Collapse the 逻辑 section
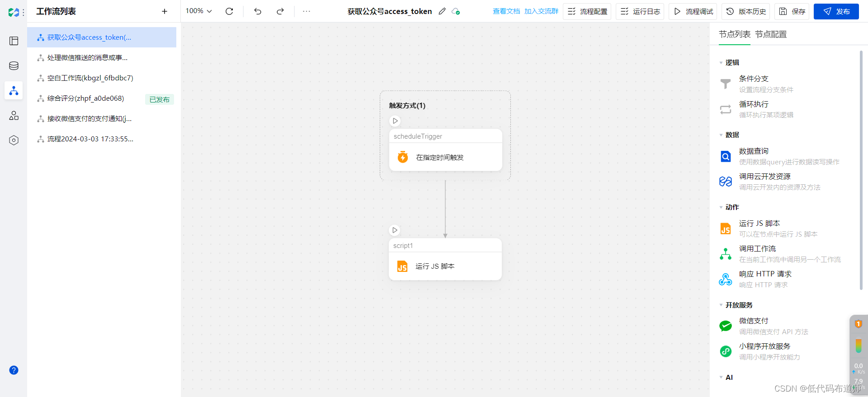868x397 pixels. pos(721,63)
